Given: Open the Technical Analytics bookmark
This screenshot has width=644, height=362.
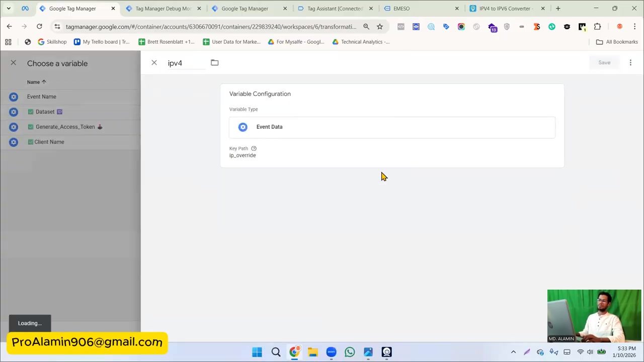Looking at the screenshot, I should tap(361, 42).
